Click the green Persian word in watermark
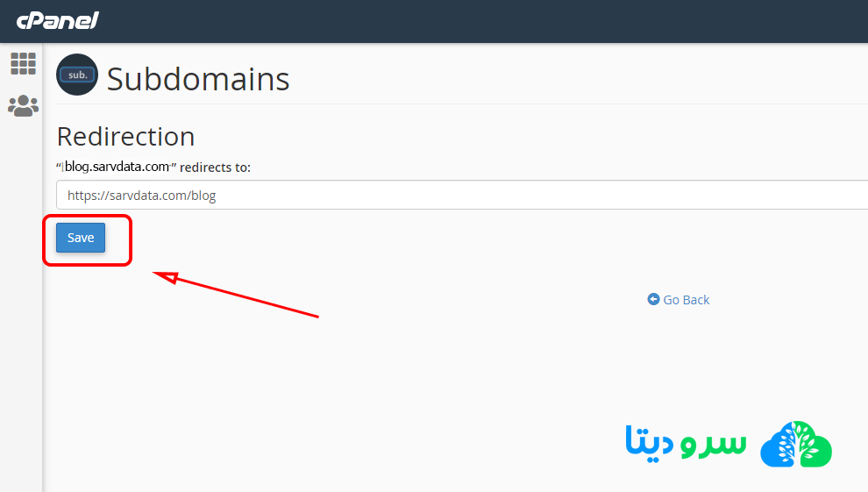This screenshot has height=492, width=868. (x=713, y=443)
